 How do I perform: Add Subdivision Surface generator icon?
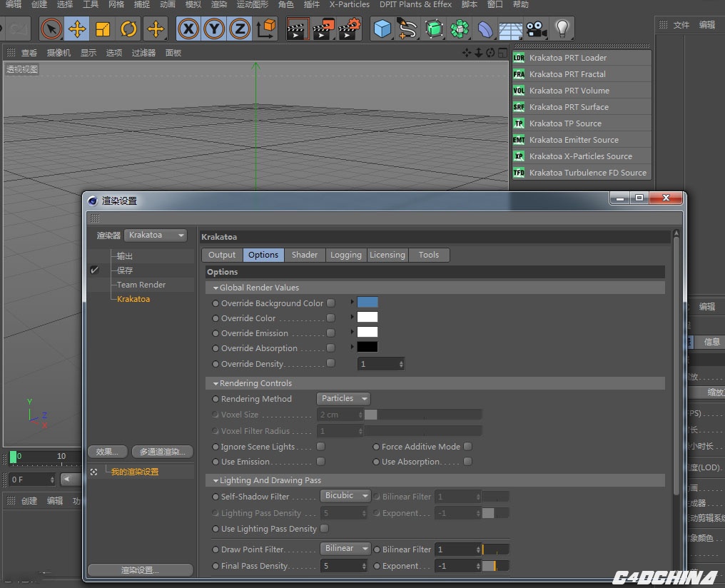click(434, 29)
